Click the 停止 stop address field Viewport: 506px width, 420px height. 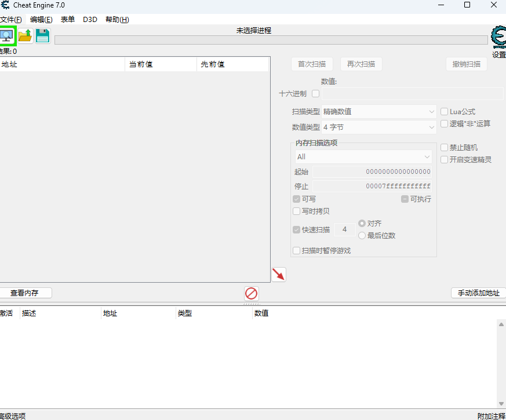pos(372,186)
